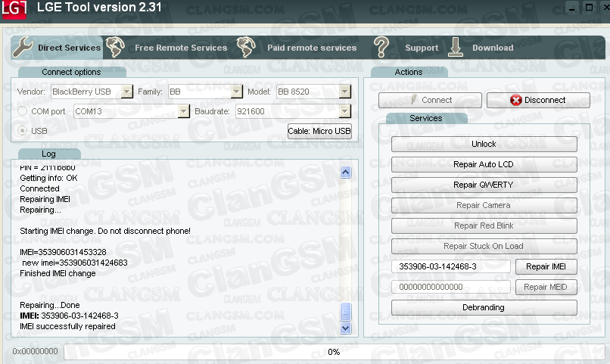Open the Direct Services tab

[x=58, y=48]
